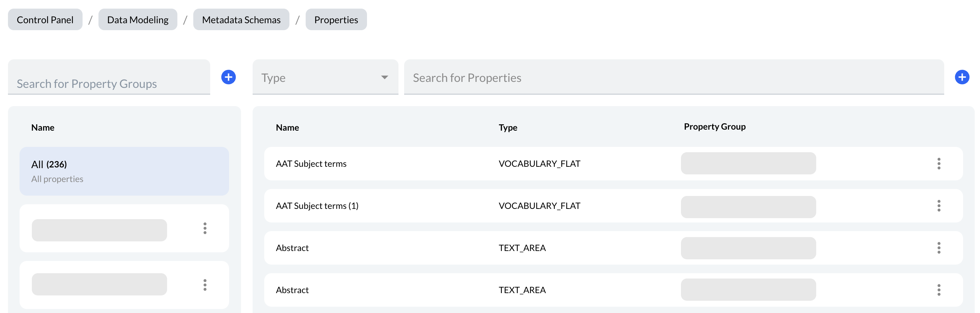Click the Search for Property Groups field
980x313 pixels.
pyautogui.click(x=109, y=83)
